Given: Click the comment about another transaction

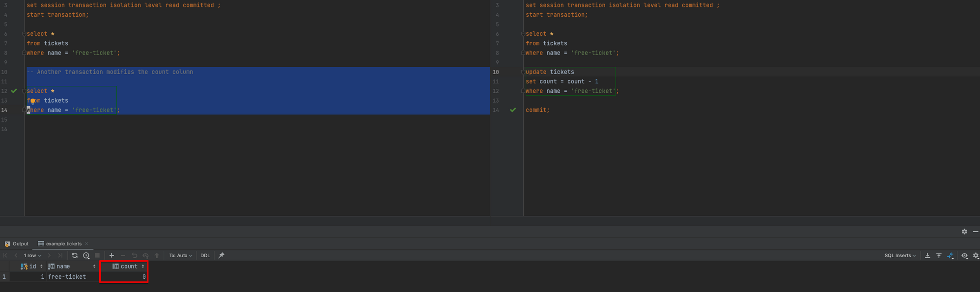Looking at the screenshot, I should pos(110,72).
